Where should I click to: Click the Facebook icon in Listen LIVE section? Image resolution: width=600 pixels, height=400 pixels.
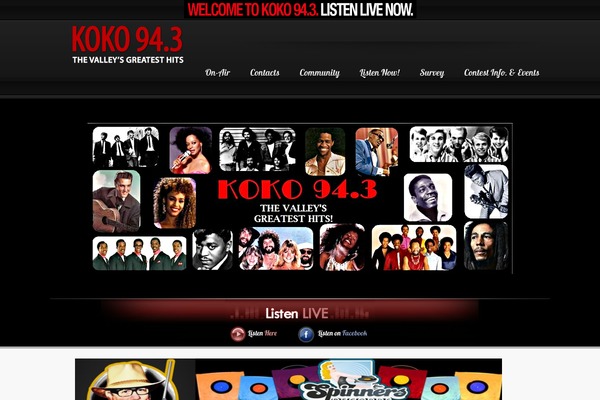[306, 334]
